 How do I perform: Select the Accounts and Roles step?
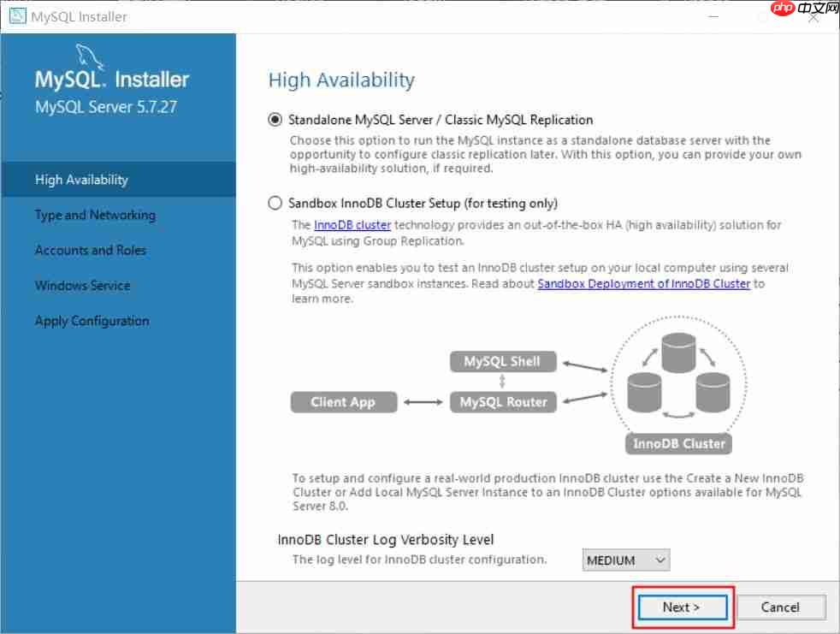[x=91, y=250]
